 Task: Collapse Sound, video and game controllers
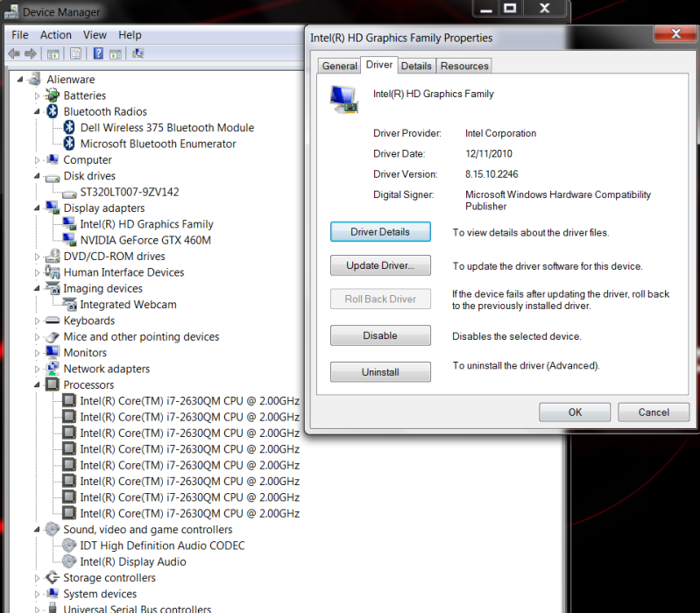37,529
